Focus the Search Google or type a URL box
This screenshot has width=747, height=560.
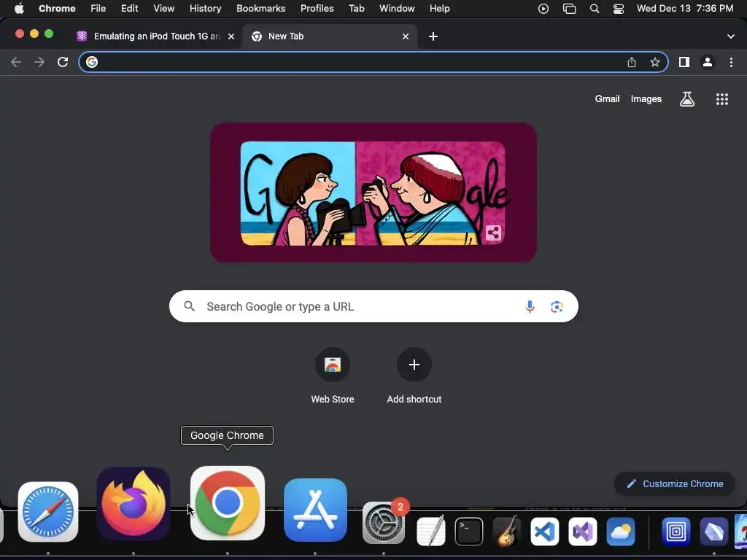click(373, 306)
